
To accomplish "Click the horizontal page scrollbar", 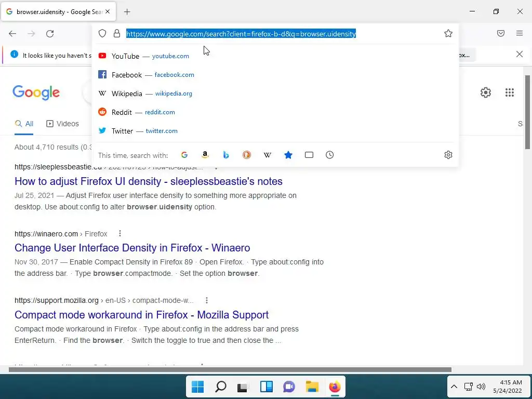I will [230, 369].
